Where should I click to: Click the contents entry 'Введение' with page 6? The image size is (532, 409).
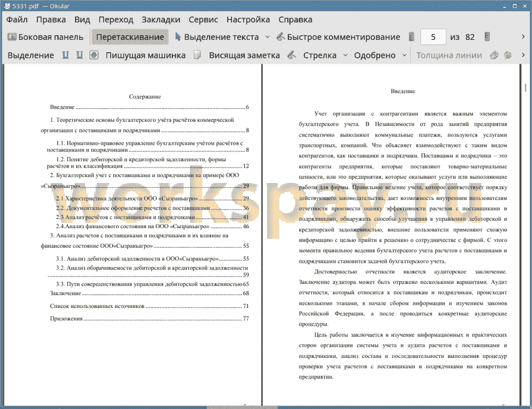(x=149, y=107)
